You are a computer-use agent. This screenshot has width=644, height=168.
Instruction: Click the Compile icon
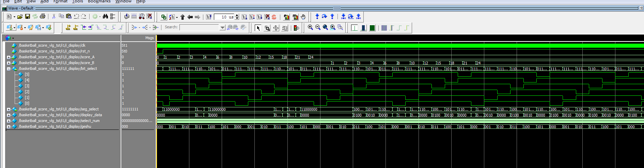[127, 16]
